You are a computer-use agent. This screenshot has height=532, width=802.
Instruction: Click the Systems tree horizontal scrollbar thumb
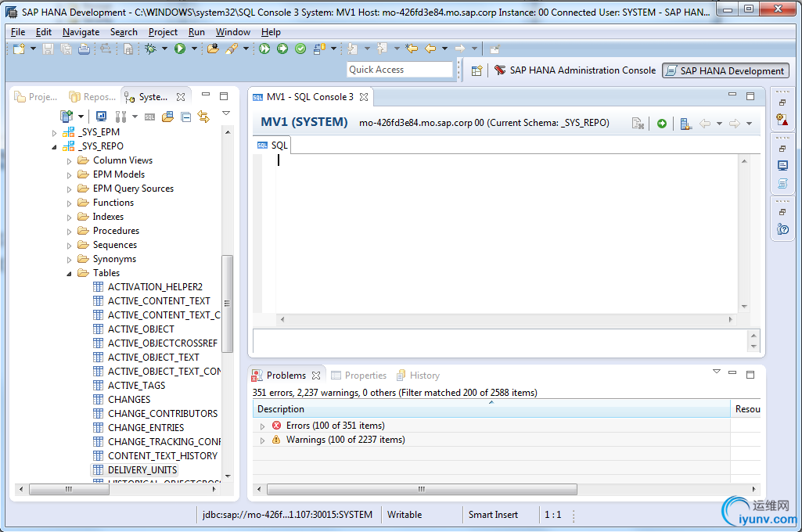[69, 490]
